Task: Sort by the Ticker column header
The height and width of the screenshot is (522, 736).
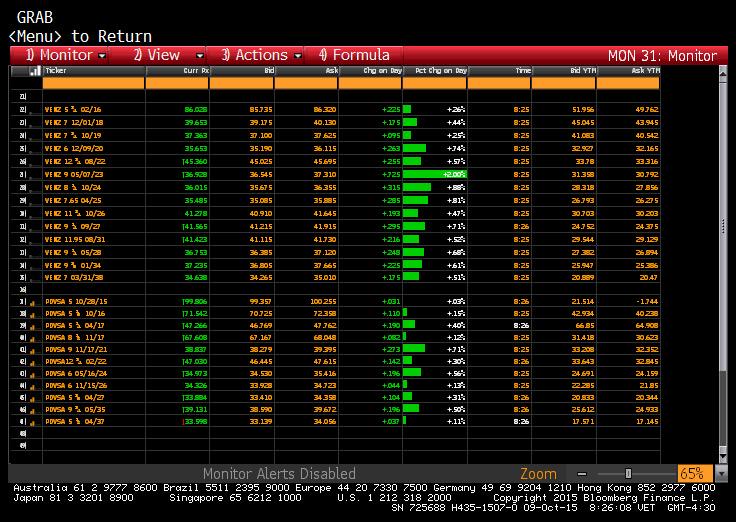Action: click(x=94, y=71)
